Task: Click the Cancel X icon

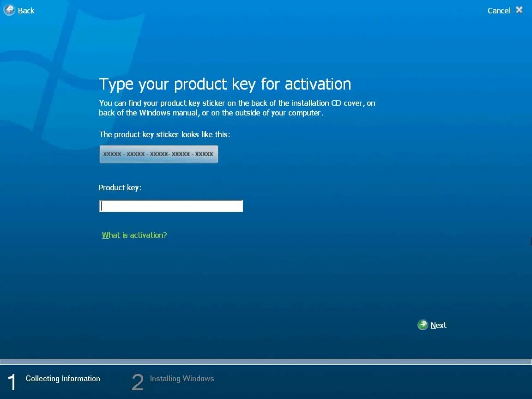Action: click(x=519, y=10)
